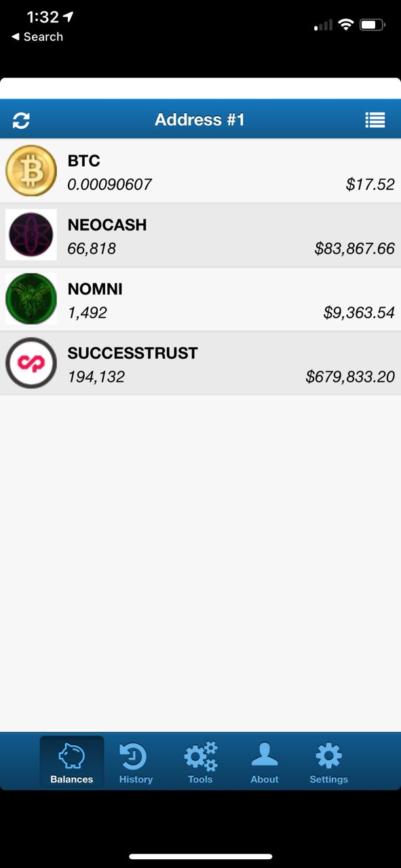Tap the BTC $17.52 value

click(x=370, y=184)
